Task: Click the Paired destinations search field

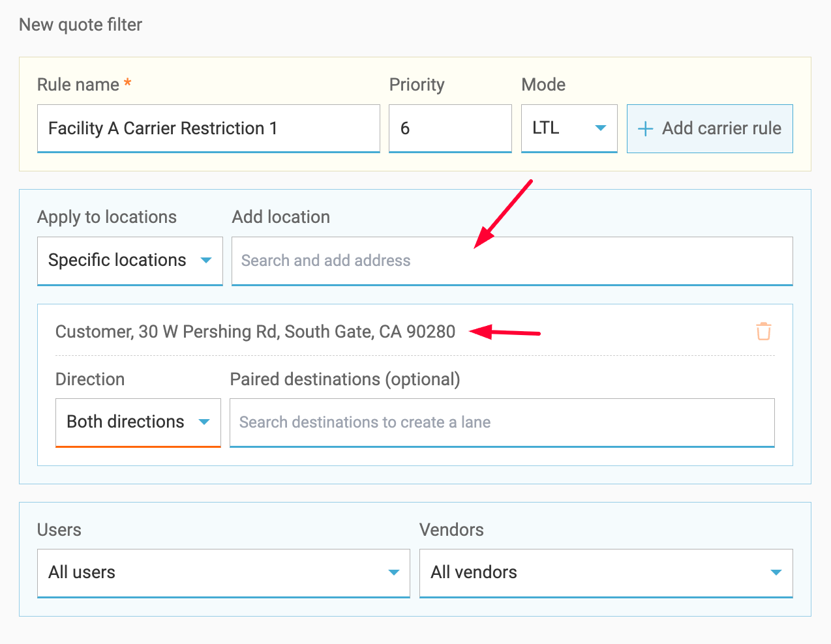Action: pyautogui.click(x=501, y=422)
